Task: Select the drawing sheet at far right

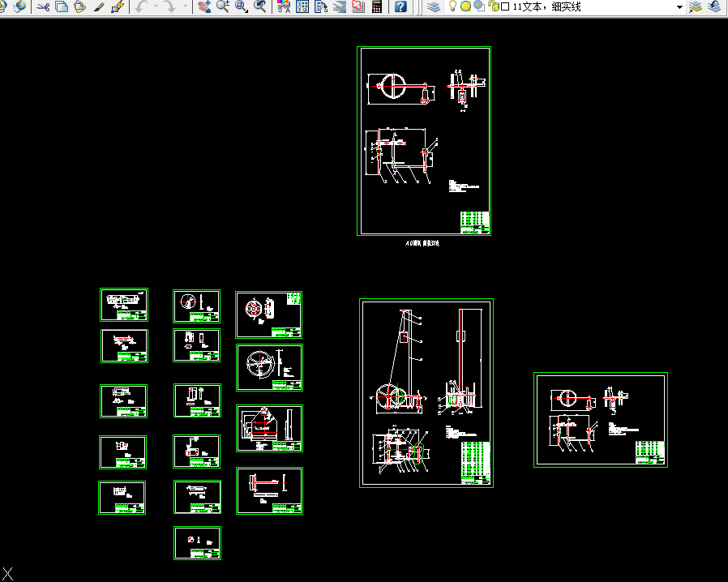Action: (601, 420)
